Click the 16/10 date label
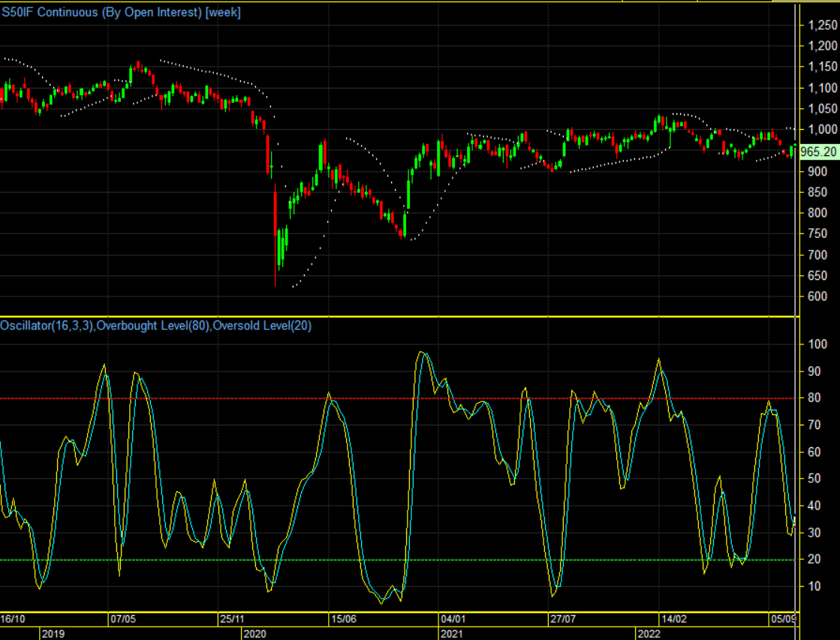Image resolution: width=840 pixels, height=640 pixels. pyautogui.click(x=12, y=619)
